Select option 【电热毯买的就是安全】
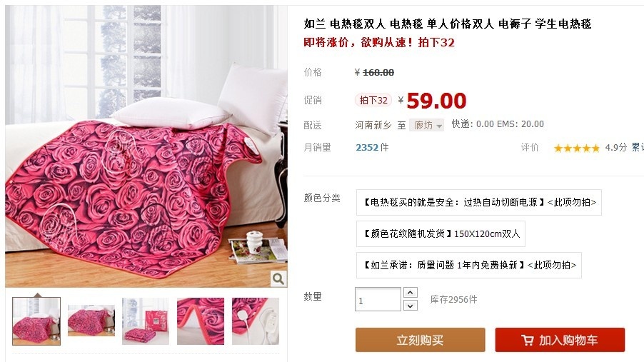The width and height of the screenshot is (644, 362). pos(479,202)
